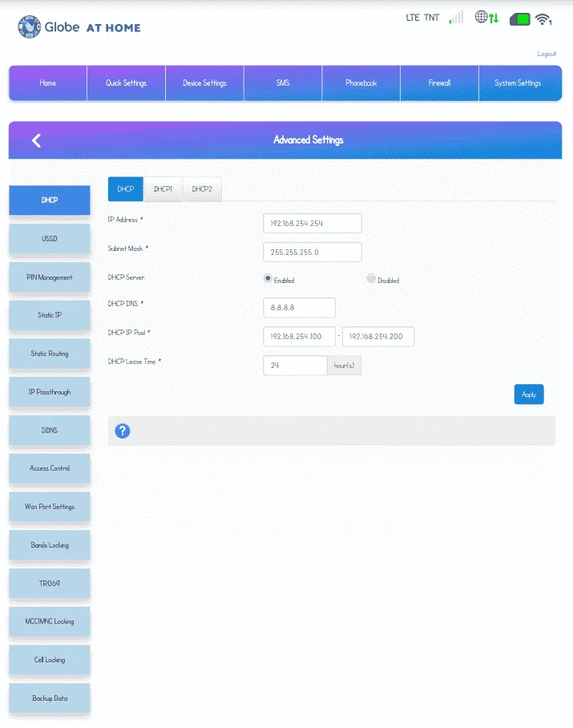Open the blue question mark help

click(123, 431)
